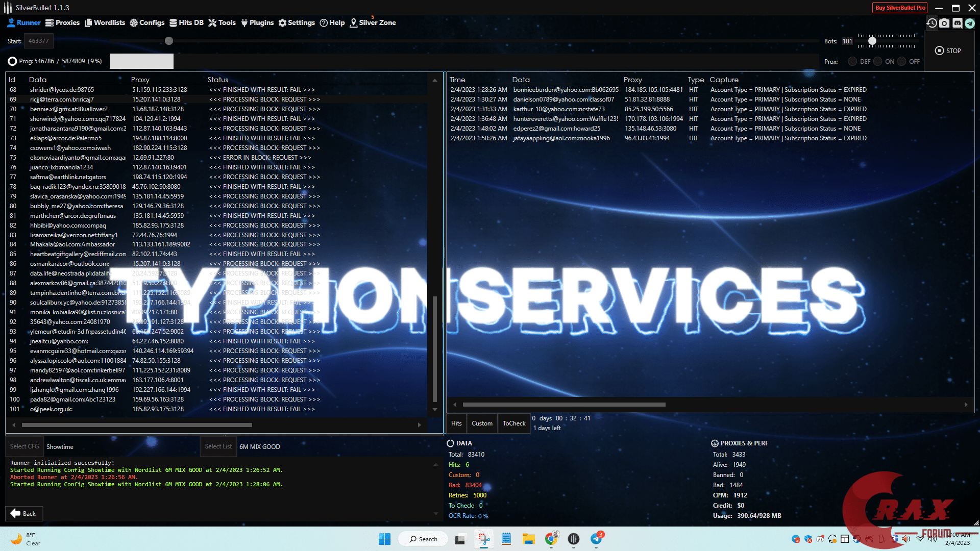Image resolution: width=980 pixels, height=551 pixels.
Task: Click the Time column header in hits
Action: pos(457,80)
